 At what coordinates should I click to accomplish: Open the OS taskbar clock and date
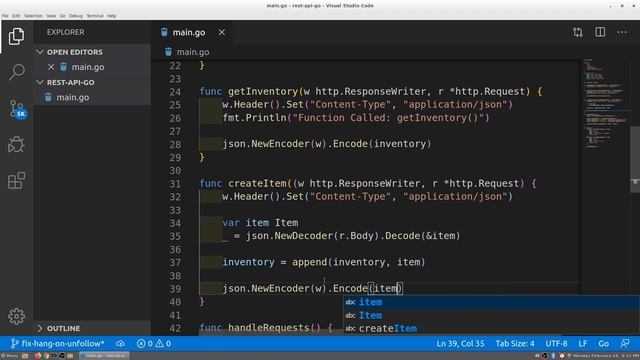click(605, 356)
